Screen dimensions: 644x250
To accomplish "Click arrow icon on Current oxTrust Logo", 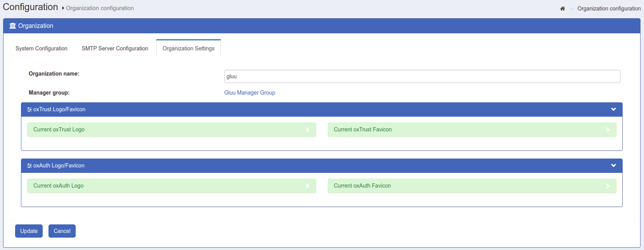I will click(x=307, y=130).
